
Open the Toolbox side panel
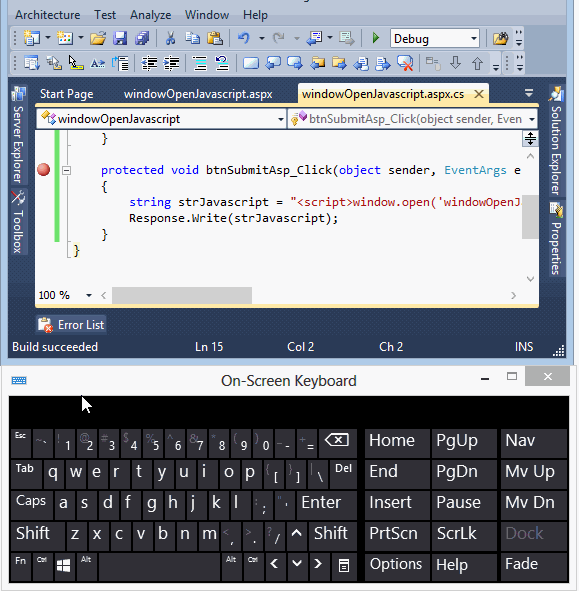[18, 222]
